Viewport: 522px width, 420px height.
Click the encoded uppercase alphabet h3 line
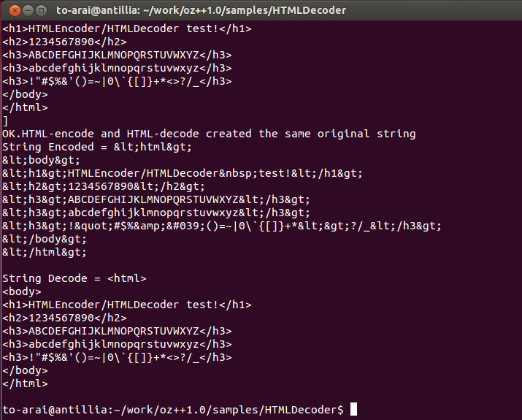pos(156,199)
